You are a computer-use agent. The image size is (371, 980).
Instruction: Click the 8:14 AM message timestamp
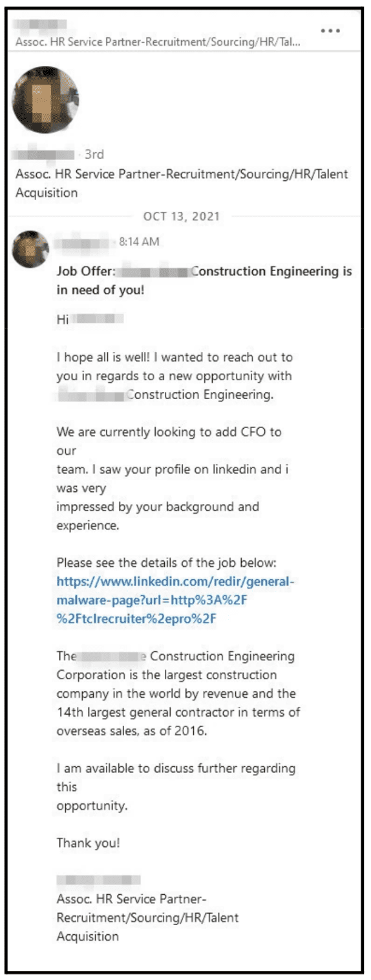[139, 243]
